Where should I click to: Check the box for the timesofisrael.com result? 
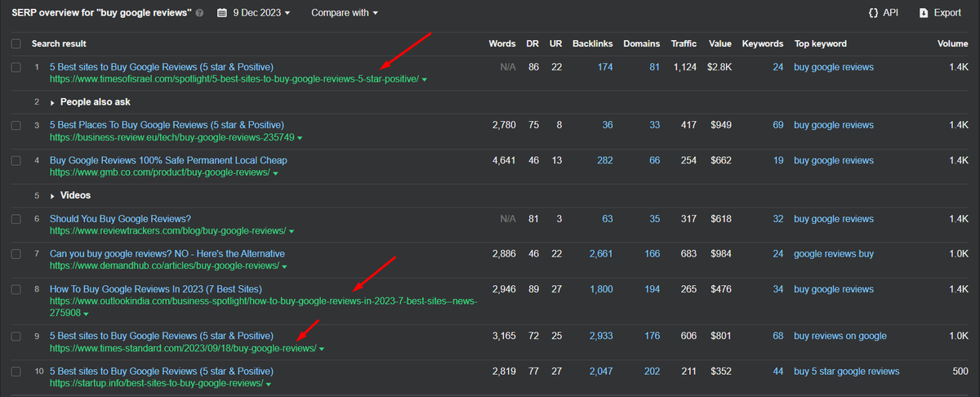pos(16,67)
